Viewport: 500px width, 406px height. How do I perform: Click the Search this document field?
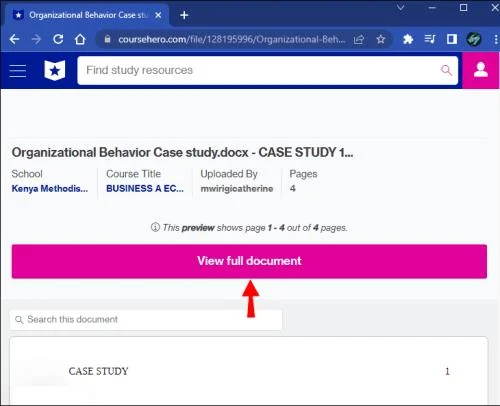[146, 320]
